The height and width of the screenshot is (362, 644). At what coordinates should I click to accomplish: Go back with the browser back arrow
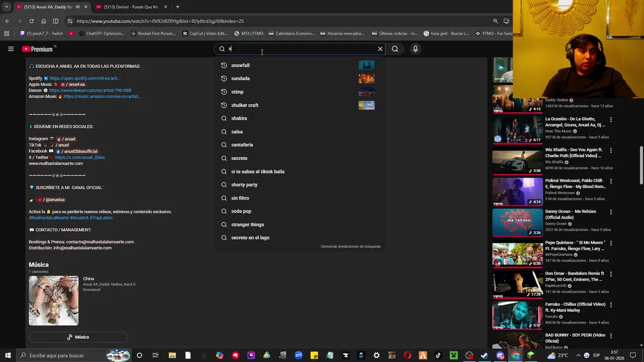(7, 21)
